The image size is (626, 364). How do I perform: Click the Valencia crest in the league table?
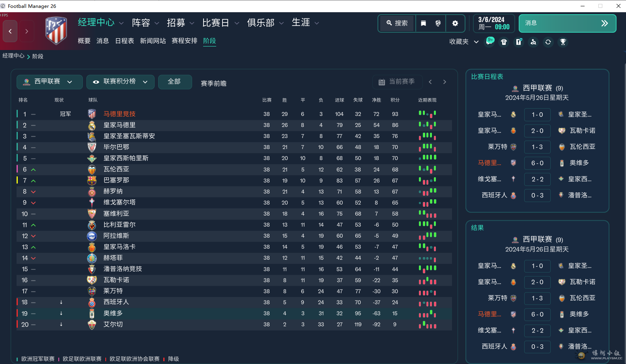[x=92, y=169]
